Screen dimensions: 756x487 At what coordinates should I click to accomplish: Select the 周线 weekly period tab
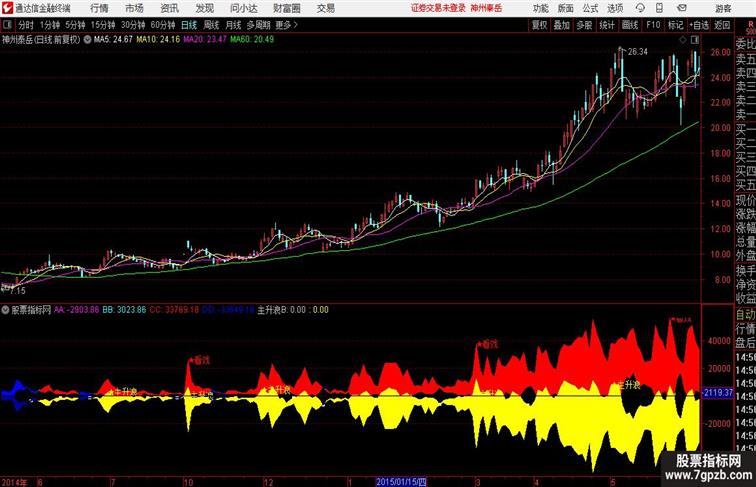pos(211,25)
